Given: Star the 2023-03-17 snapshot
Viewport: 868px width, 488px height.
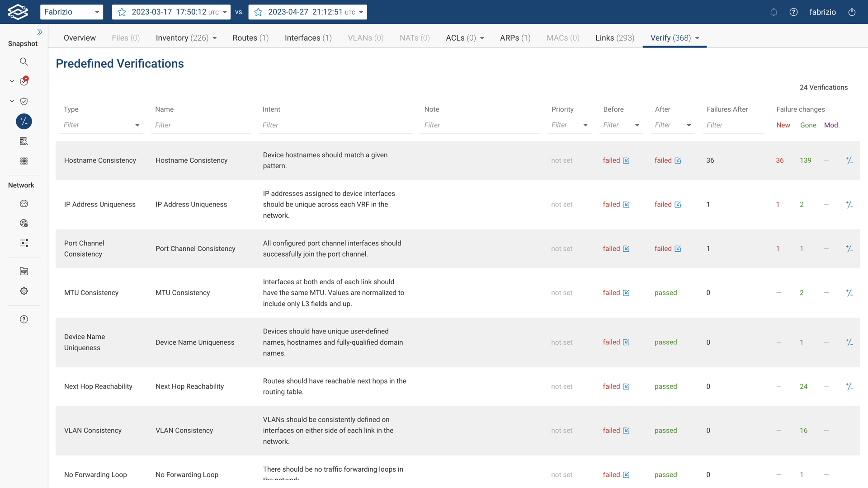Looking at the screenshot, I should [x=122, y=12].
